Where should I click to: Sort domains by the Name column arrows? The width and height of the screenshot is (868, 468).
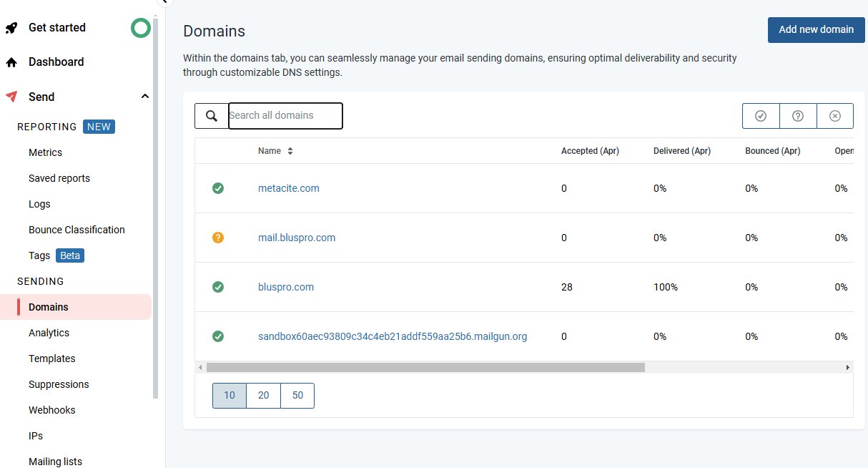click(x=290, y=151)
